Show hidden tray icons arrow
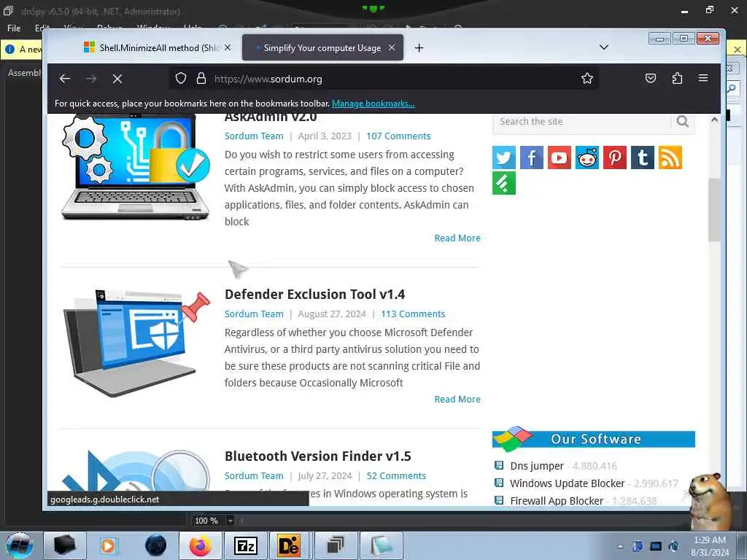747x560 pixels. coord(620,547)
